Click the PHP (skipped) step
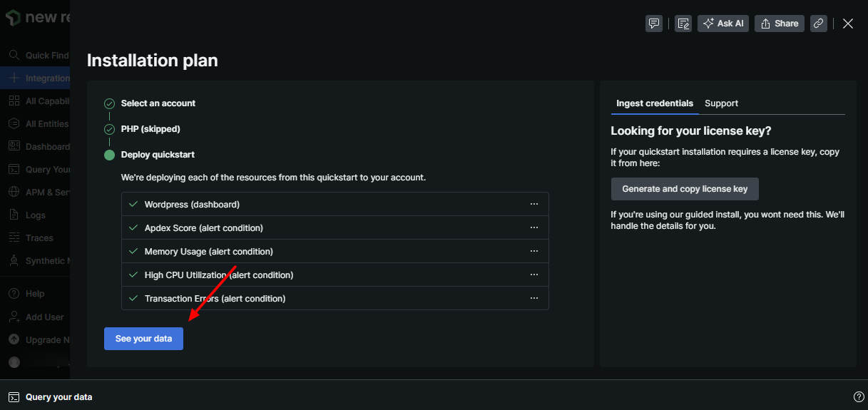 [x=150, y=129]
